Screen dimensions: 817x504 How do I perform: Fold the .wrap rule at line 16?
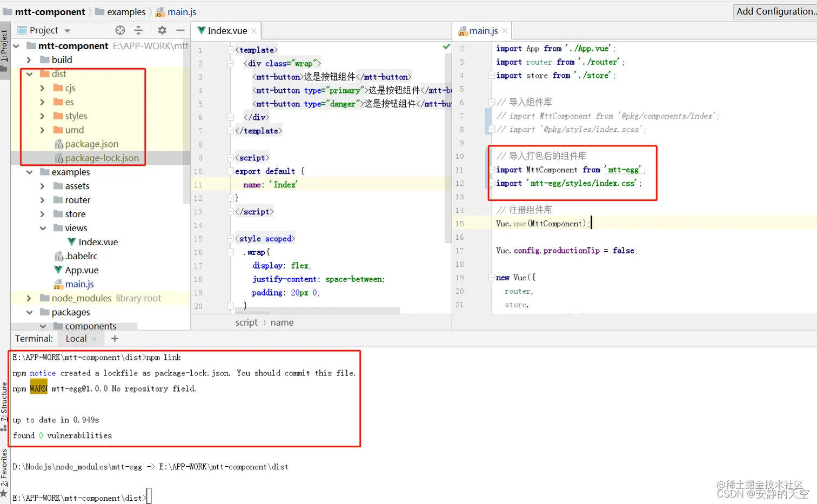tap(231, 252)
